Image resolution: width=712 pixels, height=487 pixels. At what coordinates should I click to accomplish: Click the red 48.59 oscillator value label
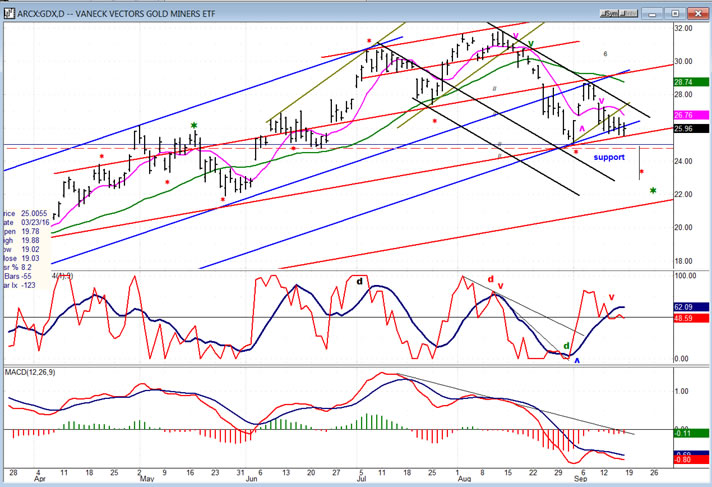coord(691,318)
